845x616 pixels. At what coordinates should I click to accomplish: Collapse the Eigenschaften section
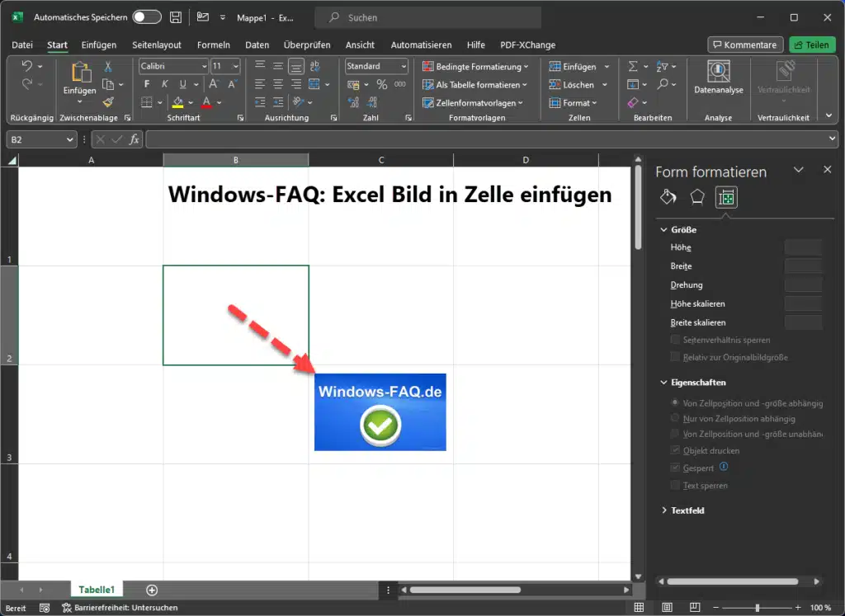(664, 383)
